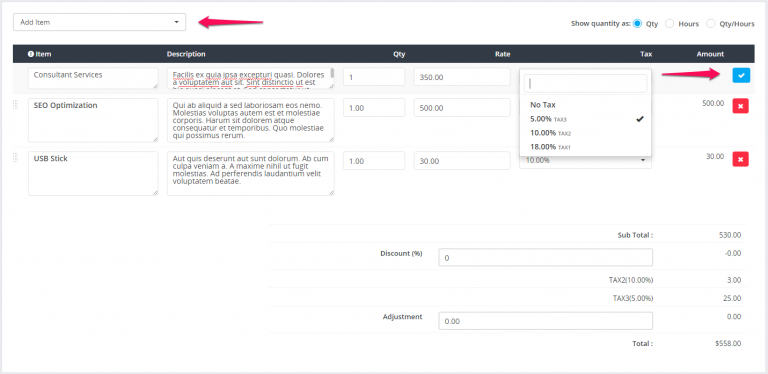Click the rate field showing 350.00
The height and width of the screenshot is (374, 768).
pos(462,77)
